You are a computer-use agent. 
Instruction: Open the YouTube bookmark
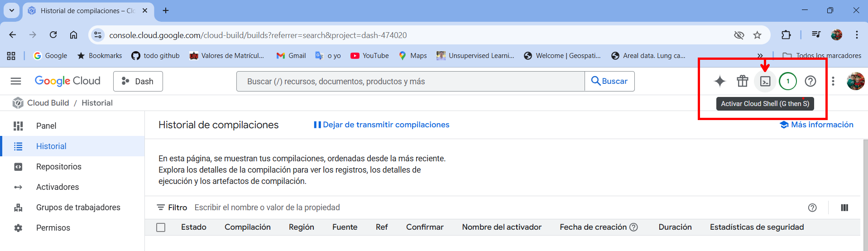pyautogui.click(x=369, y=56)
